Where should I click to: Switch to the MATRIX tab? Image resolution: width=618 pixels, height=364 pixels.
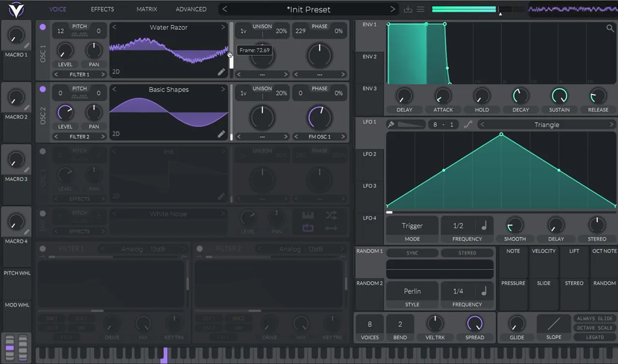tap(147, 9)
